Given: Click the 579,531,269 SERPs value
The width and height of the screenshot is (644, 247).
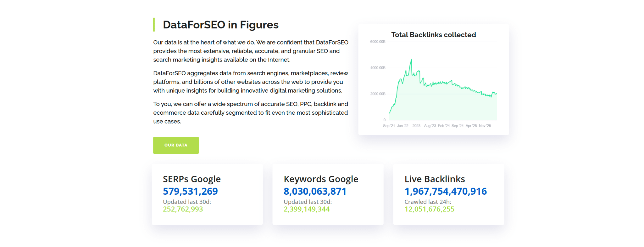Looking at the screenshot, I should [x=190, y=191].
